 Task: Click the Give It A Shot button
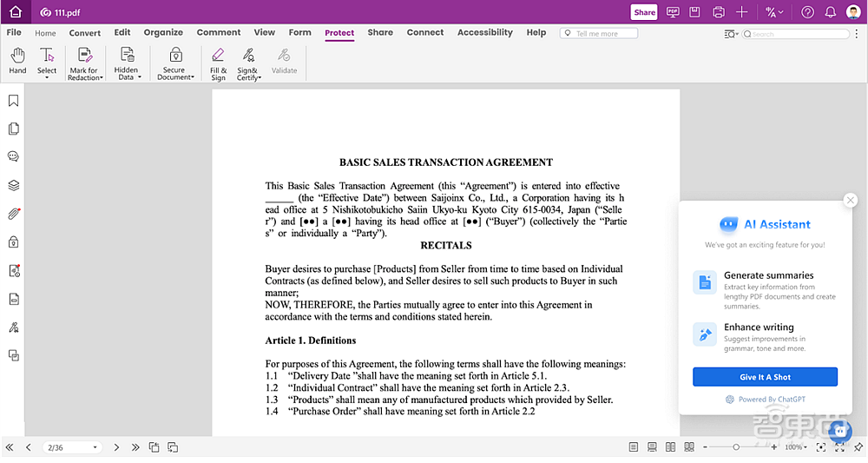[x=765, y=377]
